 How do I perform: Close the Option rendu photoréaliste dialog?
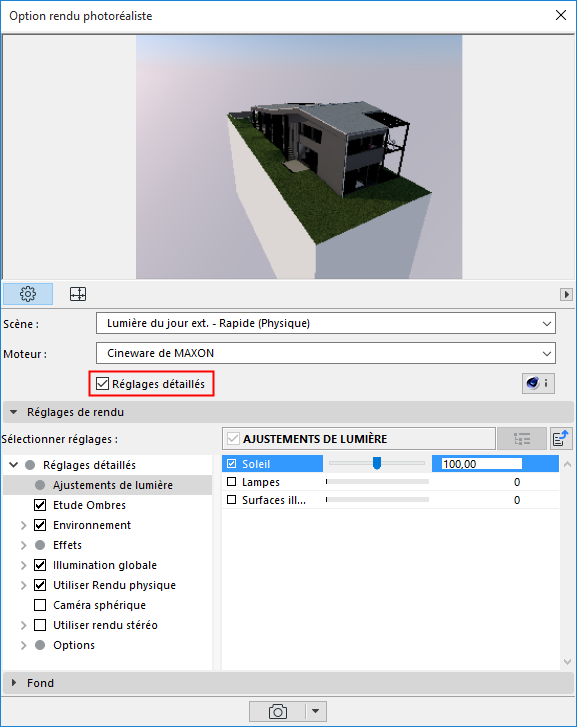point(561,15)
